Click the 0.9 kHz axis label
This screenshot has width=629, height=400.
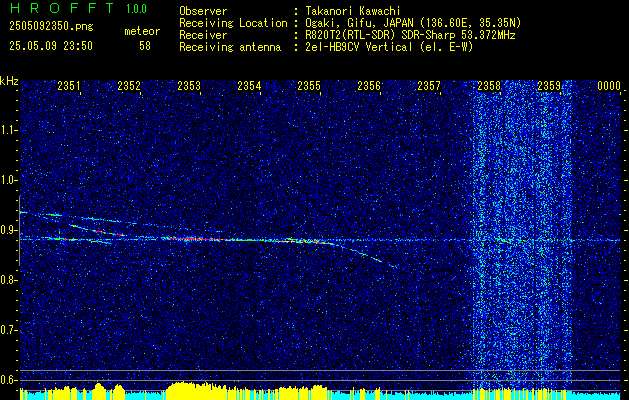[8, 230]
